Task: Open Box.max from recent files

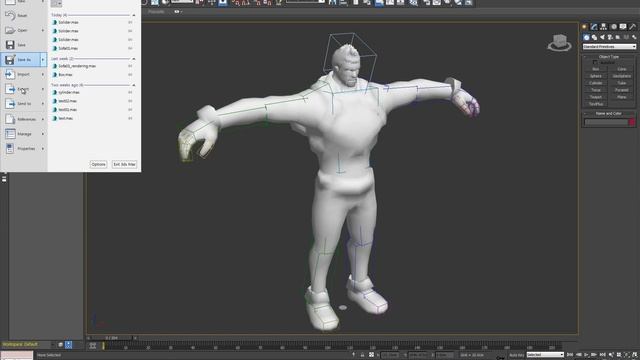Action: (x=65, y=75)
